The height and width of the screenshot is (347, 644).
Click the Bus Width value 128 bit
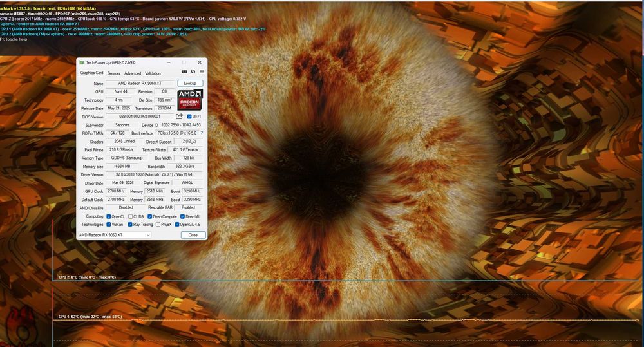tap(188, 158)
